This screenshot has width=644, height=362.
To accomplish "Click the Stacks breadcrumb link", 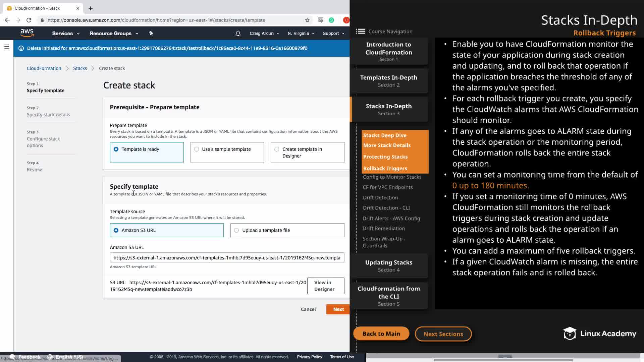I will 80,68.
